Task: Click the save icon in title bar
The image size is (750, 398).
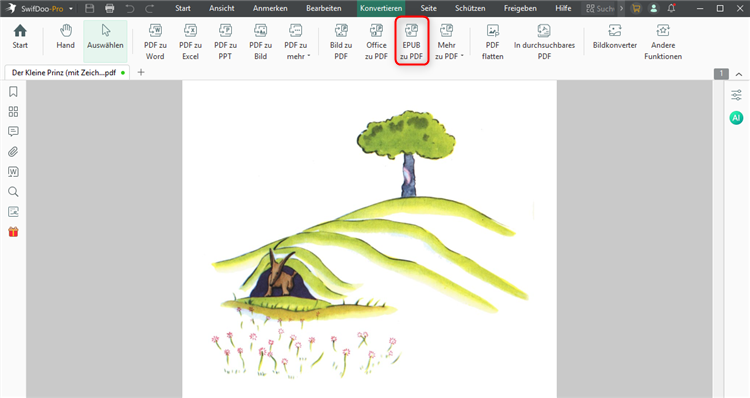Action: [x=89, y=8]
